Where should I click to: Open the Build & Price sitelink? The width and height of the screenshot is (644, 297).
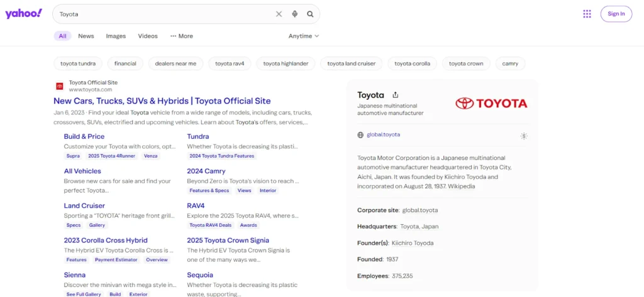pos(84,136)
